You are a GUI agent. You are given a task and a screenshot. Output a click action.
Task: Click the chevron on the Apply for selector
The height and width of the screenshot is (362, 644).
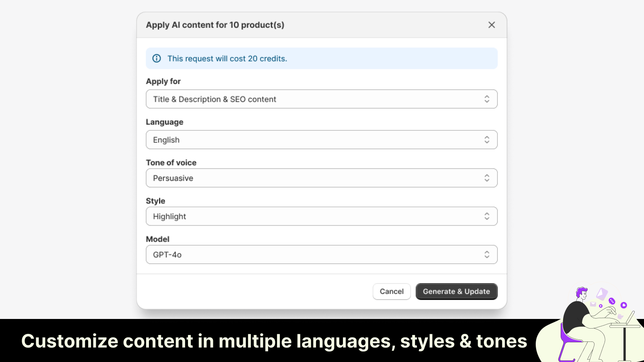coord(487,99)
